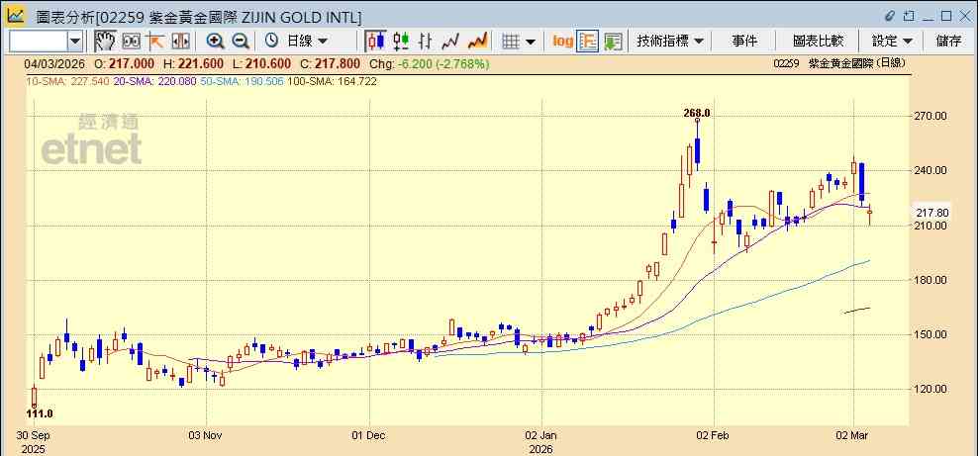
Task: Open the 事件 events menu
Action: coord(744,42)
